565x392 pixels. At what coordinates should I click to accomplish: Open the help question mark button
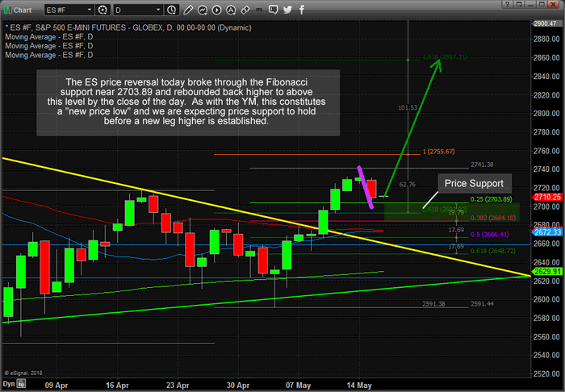(x=508, y=4)
